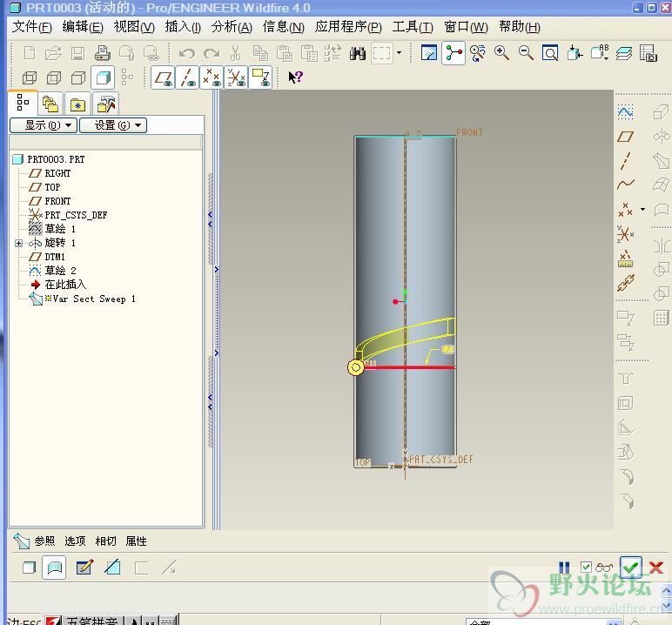Open the 文件(F) menu
The image size is (672, 625).
click(32, 27)
